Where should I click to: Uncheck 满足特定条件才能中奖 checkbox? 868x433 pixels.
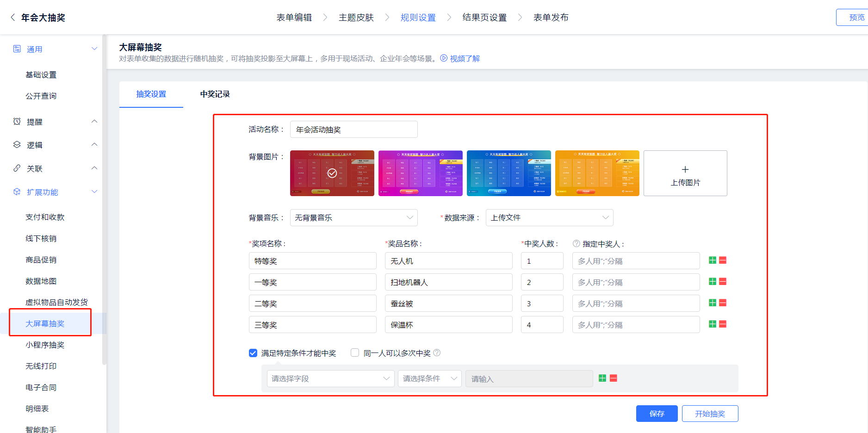253,353
